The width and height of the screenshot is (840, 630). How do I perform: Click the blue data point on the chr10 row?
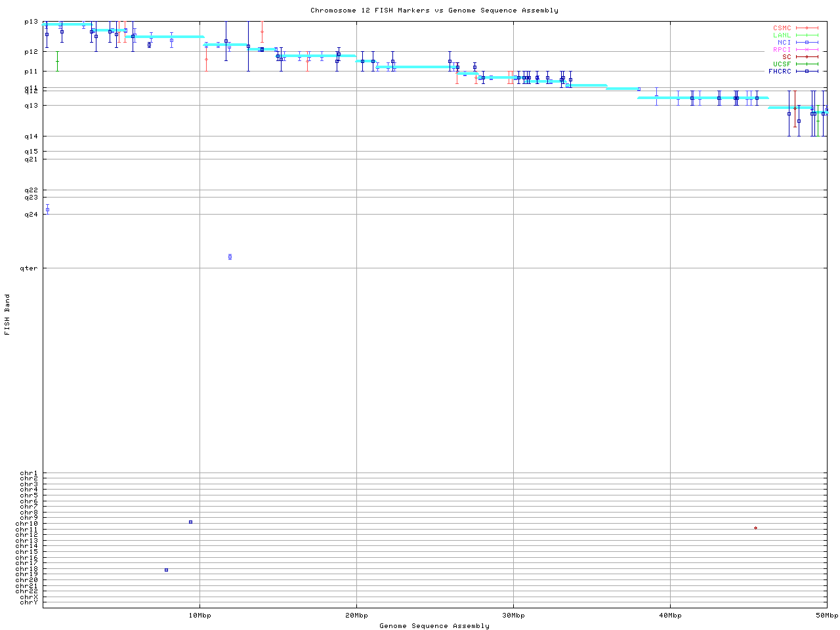click(190, 522)
